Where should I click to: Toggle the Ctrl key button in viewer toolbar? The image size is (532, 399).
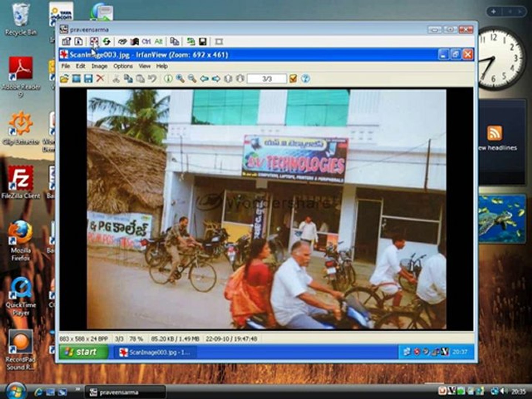146,41
